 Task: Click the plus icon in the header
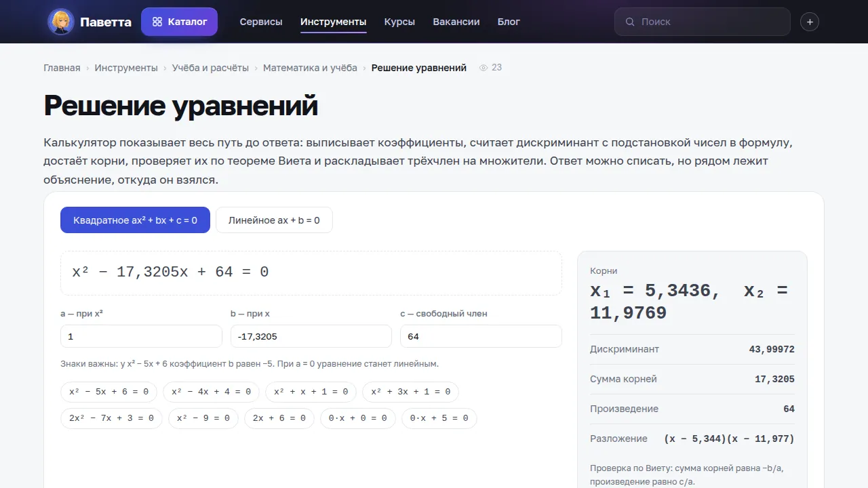click(810, 22)
